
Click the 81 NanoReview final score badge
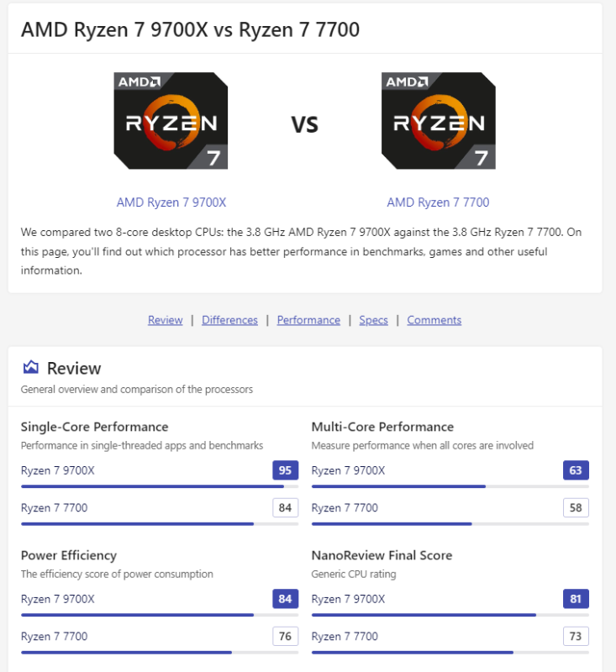click(576, 599)
